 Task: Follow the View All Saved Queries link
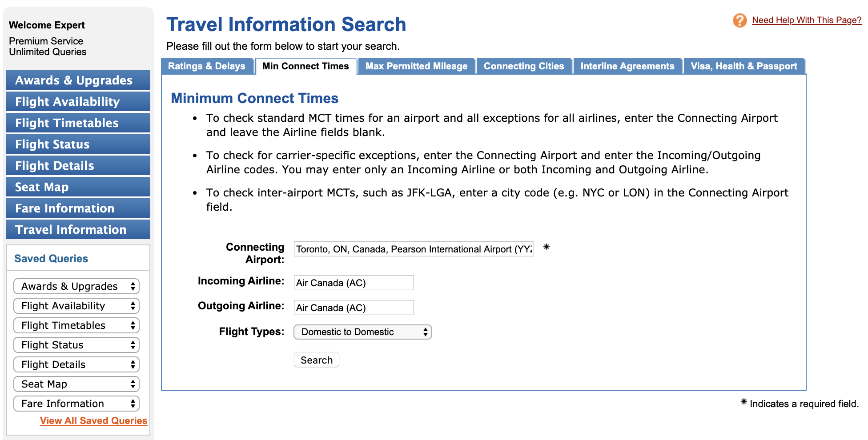pos(93,420)
